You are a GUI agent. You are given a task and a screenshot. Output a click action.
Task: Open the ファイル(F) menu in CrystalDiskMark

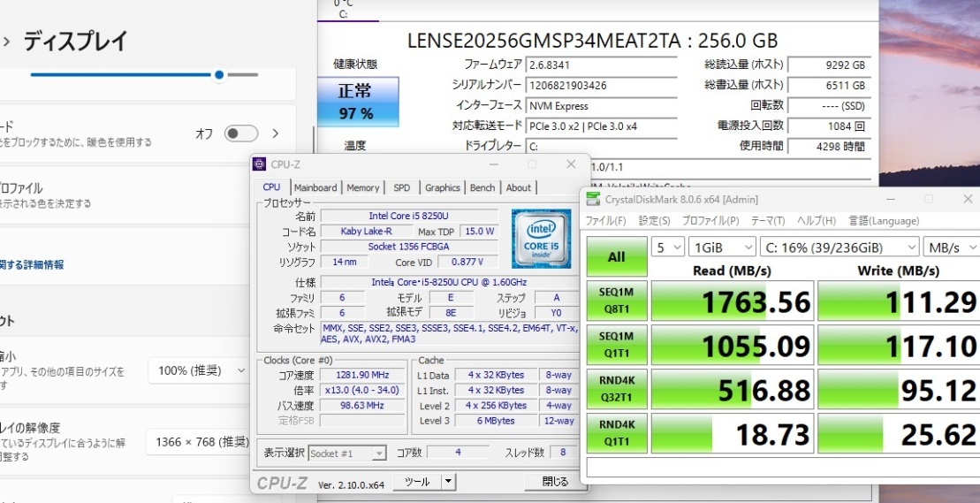(605, 221)
